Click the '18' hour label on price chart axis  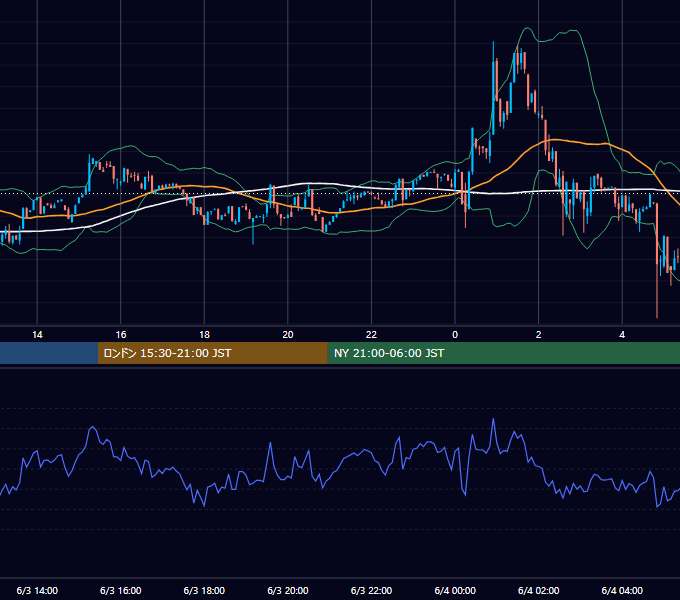204,335
